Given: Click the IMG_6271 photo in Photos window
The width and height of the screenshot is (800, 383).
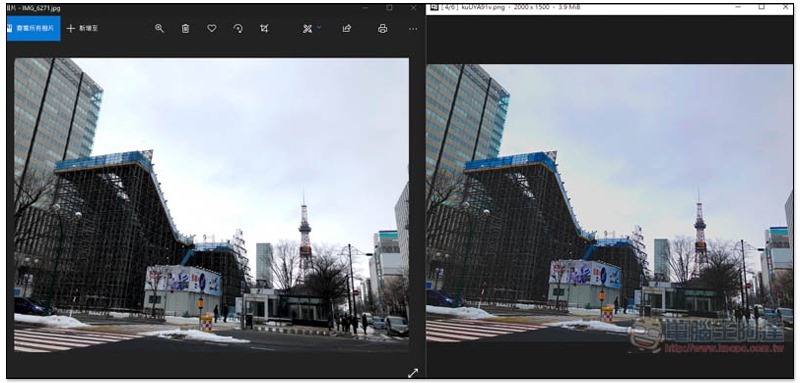Looking at the screenshot, I should 211,205.
